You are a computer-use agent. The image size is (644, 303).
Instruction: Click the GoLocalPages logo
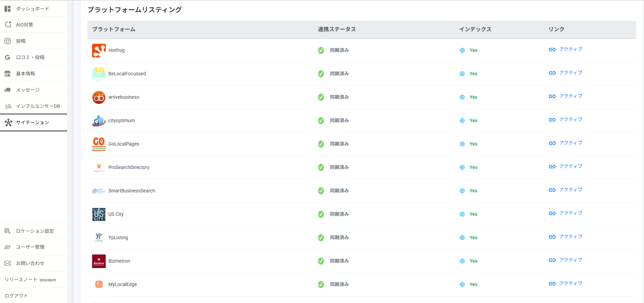(x=99, y=144)
